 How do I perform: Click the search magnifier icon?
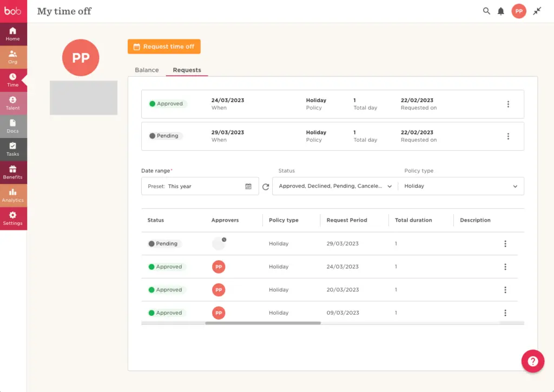point(486,11)
